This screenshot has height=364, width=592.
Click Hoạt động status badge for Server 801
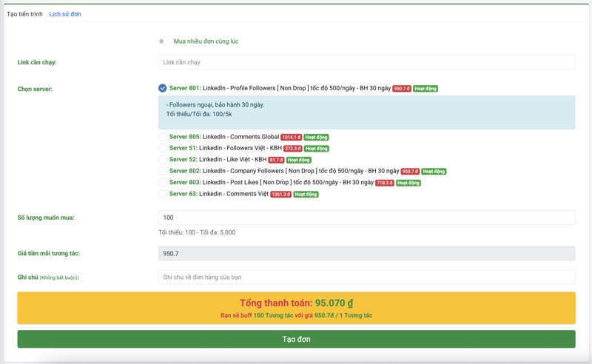pyautogui.click(x=425, y=89)
